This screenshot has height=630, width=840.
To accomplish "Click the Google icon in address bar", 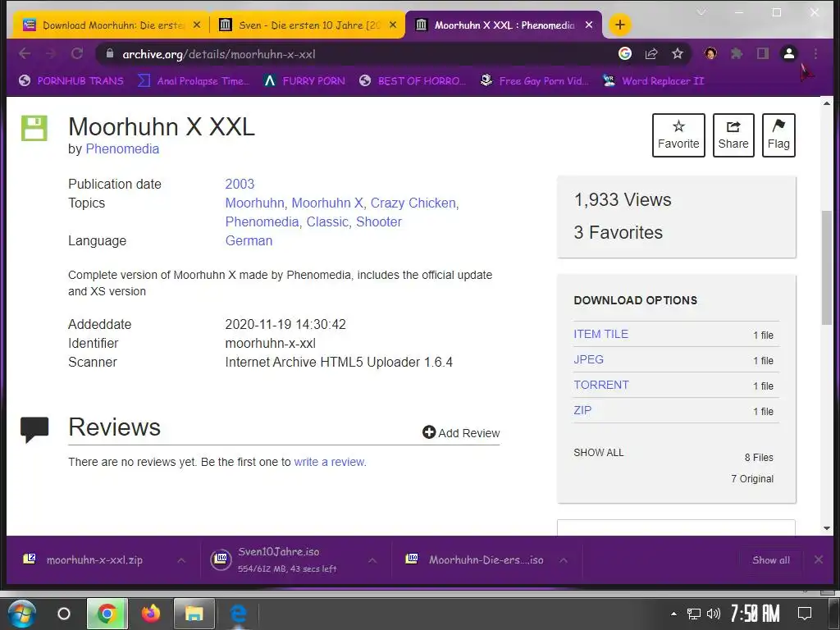I will coord(624,53).
